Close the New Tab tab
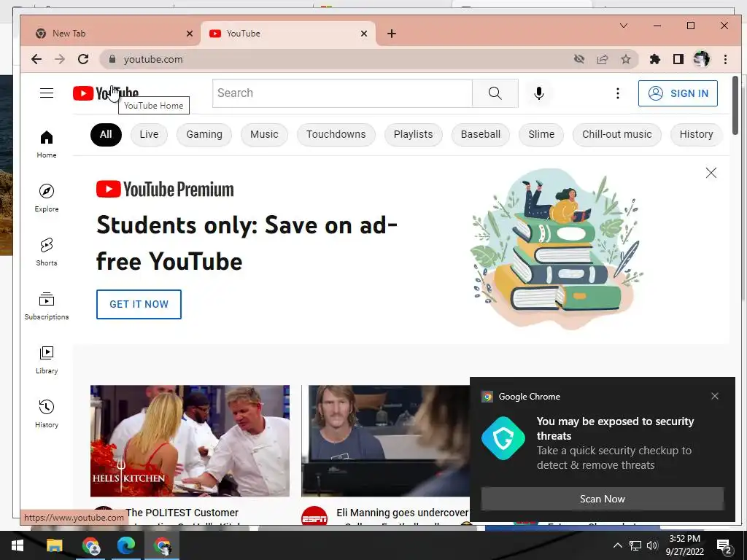This screenshot has width=747, height=560. click(190, 34)
